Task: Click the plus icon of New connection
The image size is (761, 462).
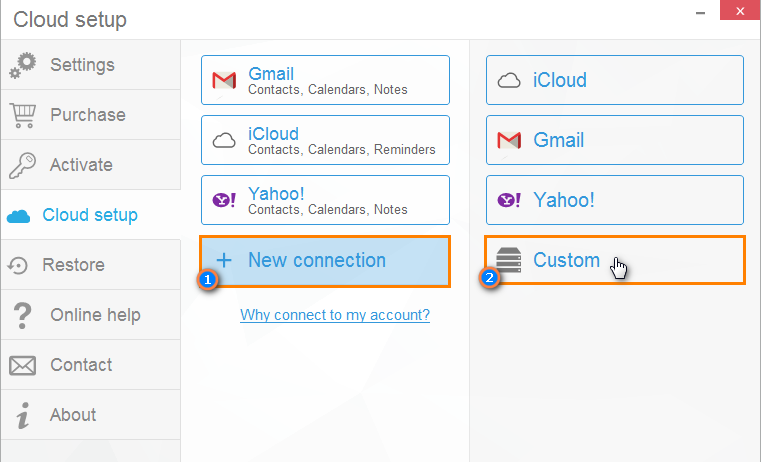Action: click(x=224, y=261)
